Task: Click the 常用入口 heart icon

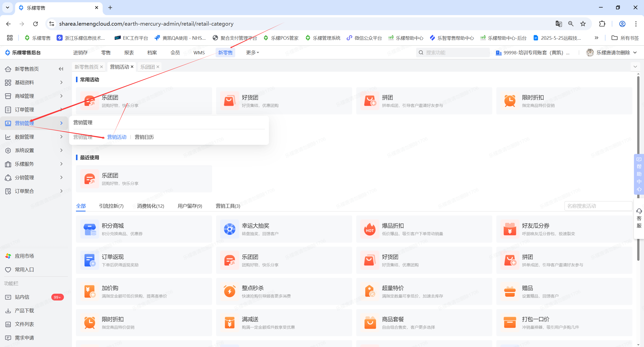Action: pos(8,270)
